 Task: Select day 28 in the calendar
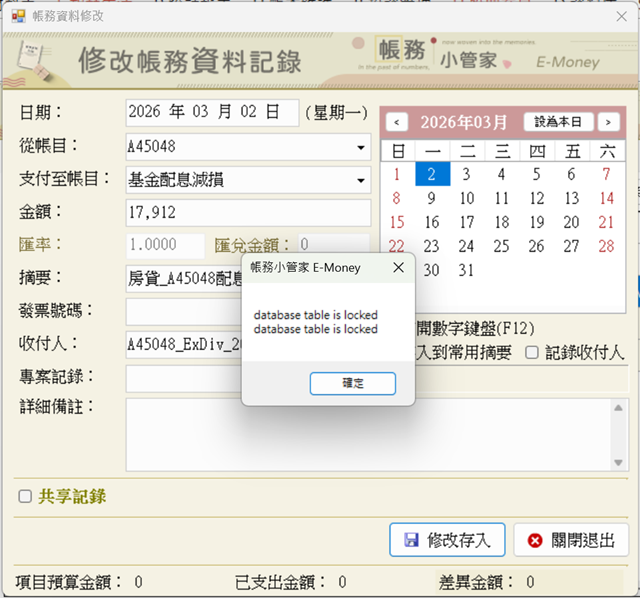(607, 247)
